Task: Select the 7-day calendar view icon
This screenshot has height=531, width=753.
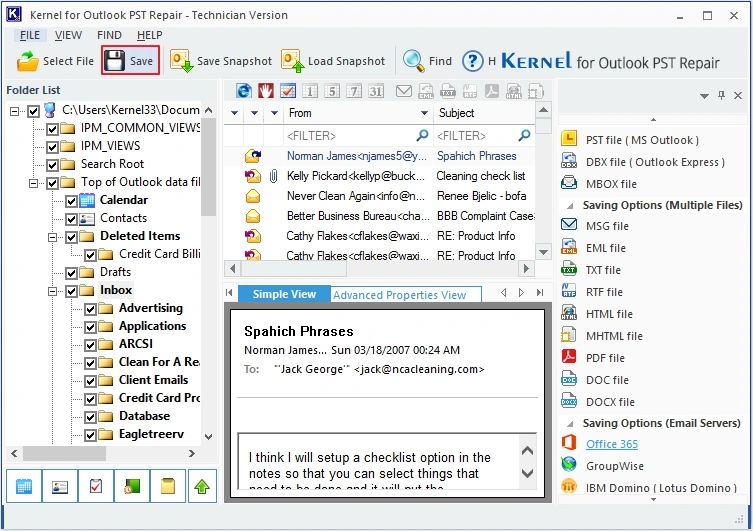Action: pyautogui.click(x=354, y=90)
